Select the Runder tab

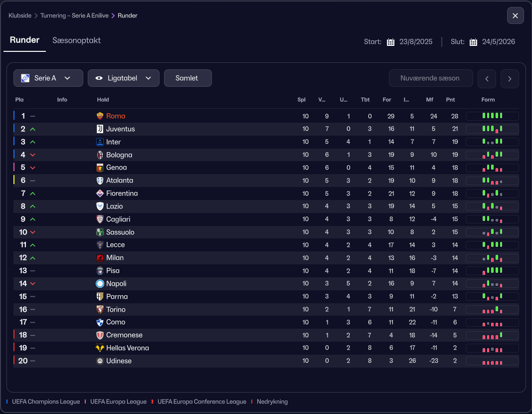coord(24,40)
